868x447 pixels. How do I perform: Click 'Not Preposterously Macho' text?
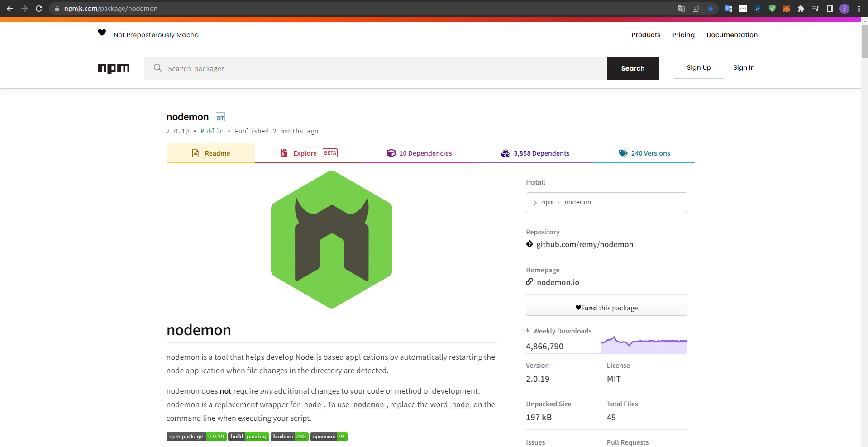(x=156, y=35)
